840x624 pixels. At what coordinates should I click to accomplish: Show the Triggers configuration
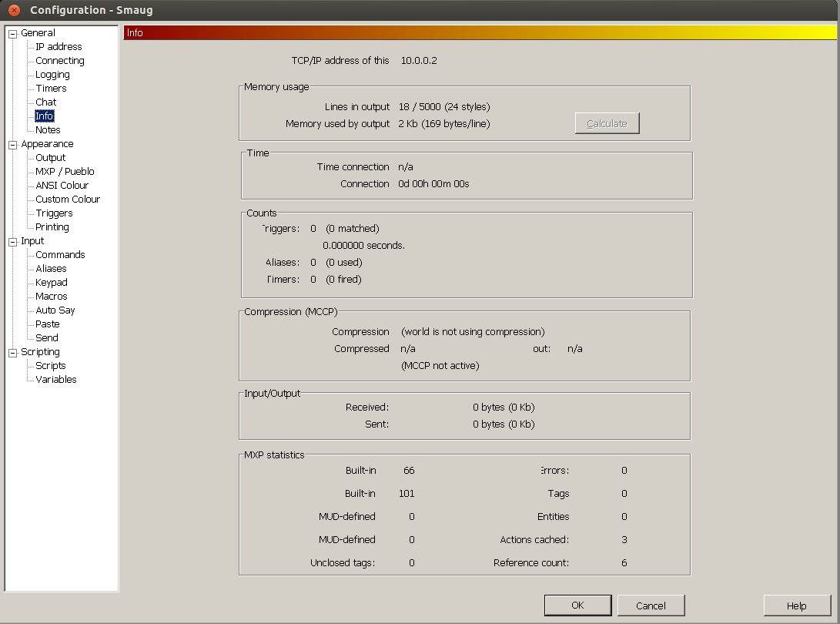coord(54,213)
